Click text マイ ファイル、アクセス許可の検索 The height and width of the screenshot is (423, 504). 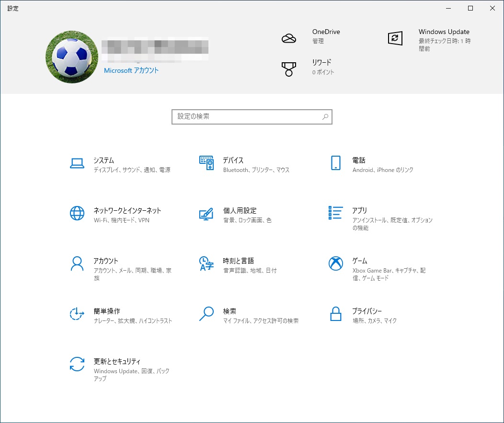click(x=261, y=321)
